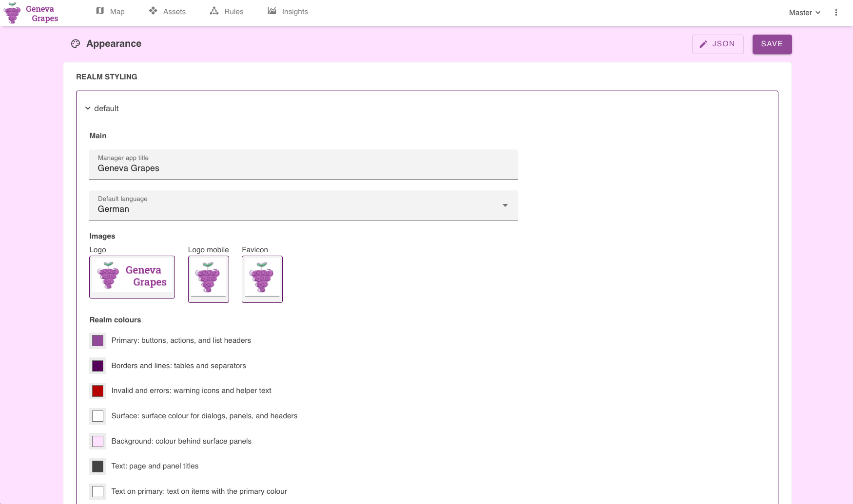The height and width of the screenshot is (504, 853).
Task: Click the Insights chart icon
Action: click(272, 11)
